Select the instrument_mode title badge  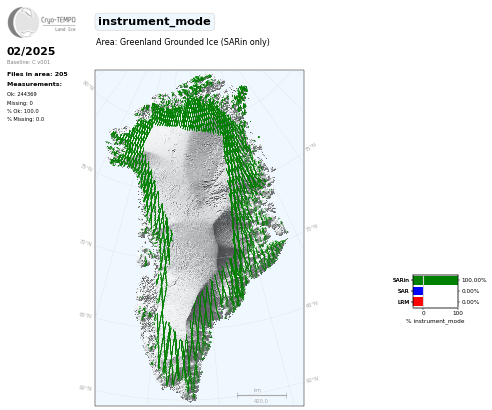pos(154,22)
